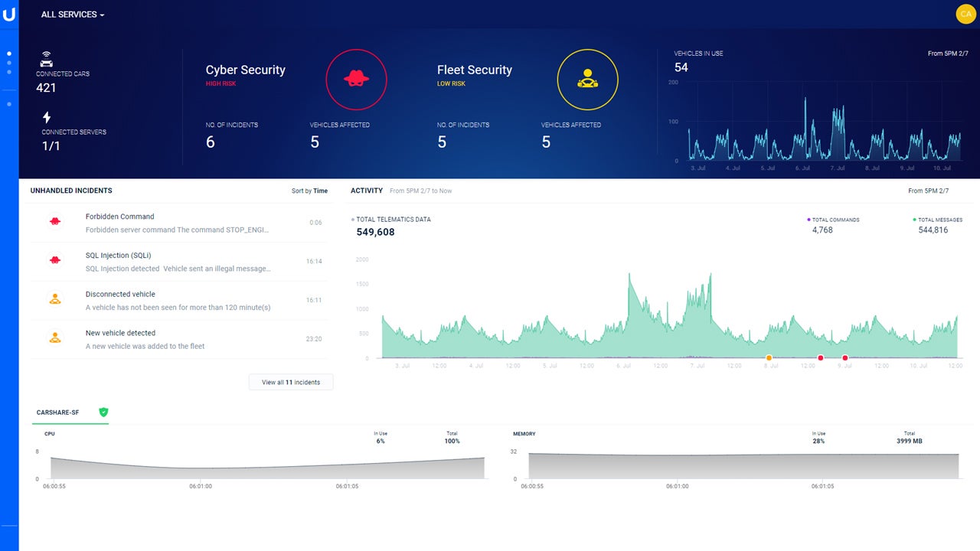The image size is (980, 551).
Task: Click the total messages value 544,816
Action: tap(933, 230)
